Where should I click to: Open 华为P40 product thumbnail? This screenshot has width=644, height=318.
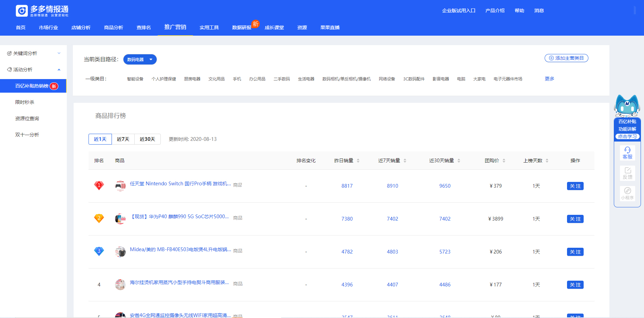click(x=120, y=219)
